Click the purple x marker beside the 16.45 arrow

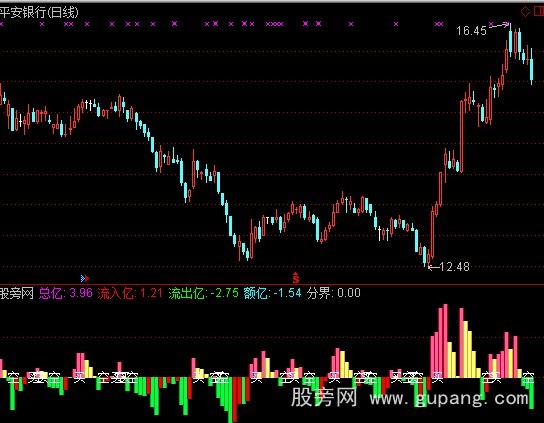point(491,24)
